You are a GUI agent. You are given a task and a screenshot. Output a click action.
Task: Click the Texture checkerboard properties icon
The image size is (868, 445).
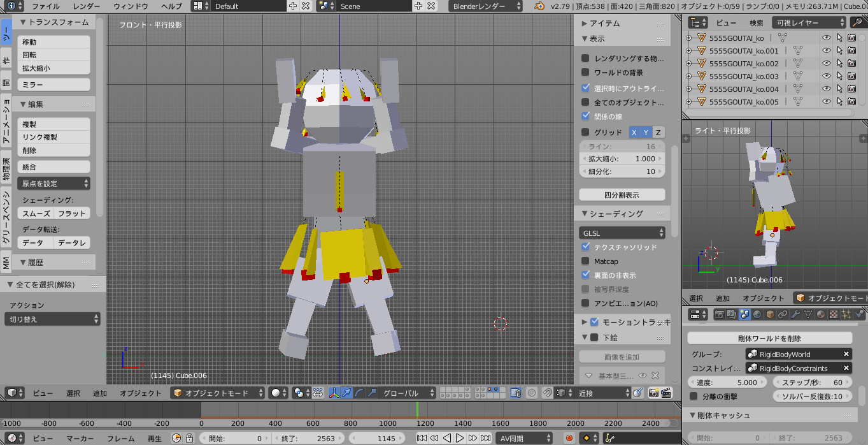(x=834, y=314)
